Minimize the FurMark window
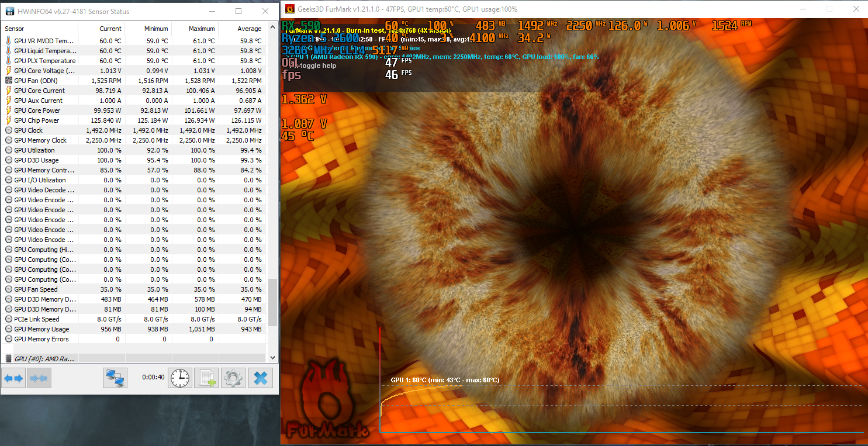This screenshot has height=446, width=868. 802,9
